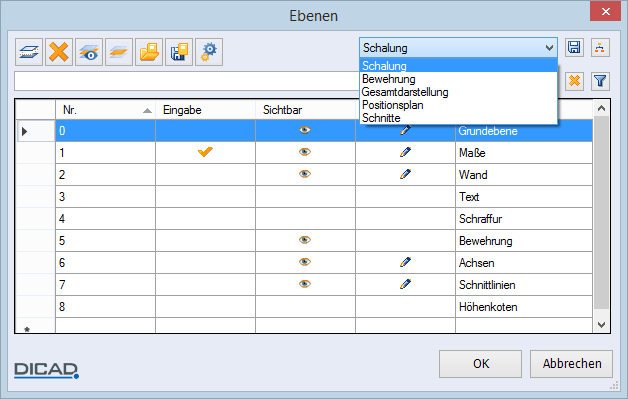This screenshot has height=399, width=628.
Task: Click the open folder toolbar icon
Action: click(x=149, y=52)
